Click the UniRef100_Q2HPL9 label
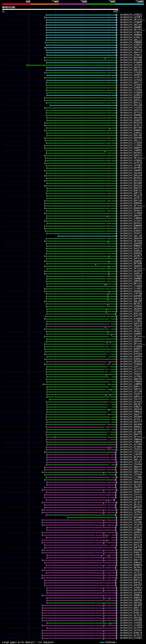The width and height of the screenshot is (146, 644). point(131,274)
